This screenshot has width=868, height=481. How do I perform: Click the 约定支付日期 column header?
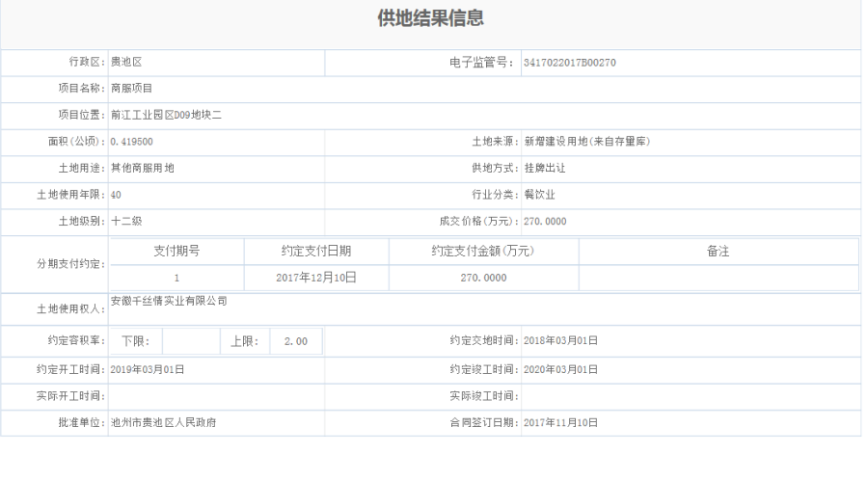coord(315,251)
